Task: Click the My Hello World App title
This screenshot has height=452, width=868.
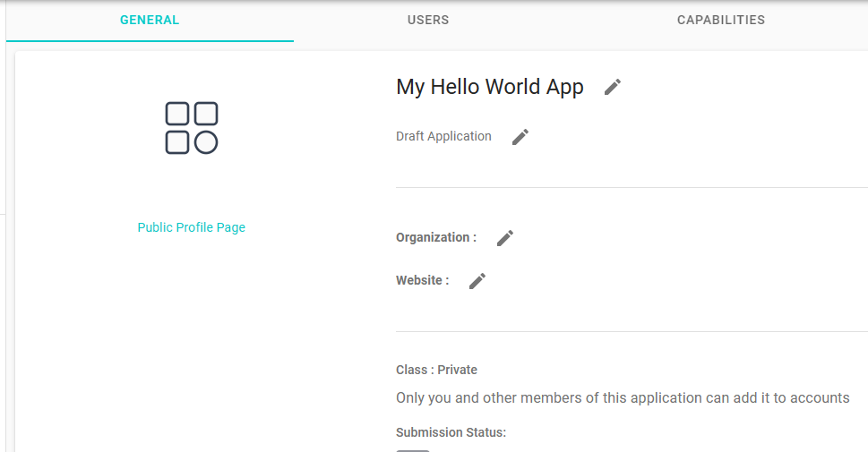Action: [490, 87]
